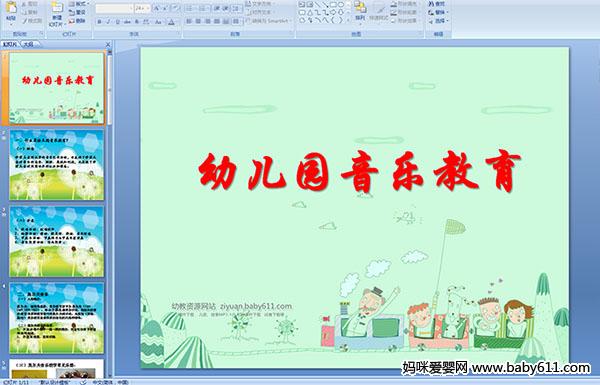Image resolution: width=600 pixels, height=385 pixels.
Task: Click the Paste icon in the clipboard group
Action: 11,9
